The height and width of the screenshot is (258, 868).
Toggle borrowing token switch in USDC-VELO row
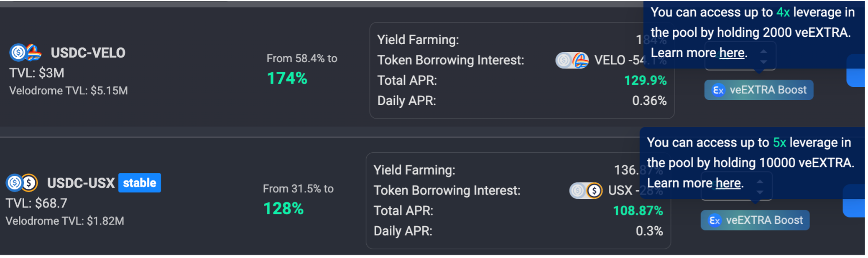(572, 61)
